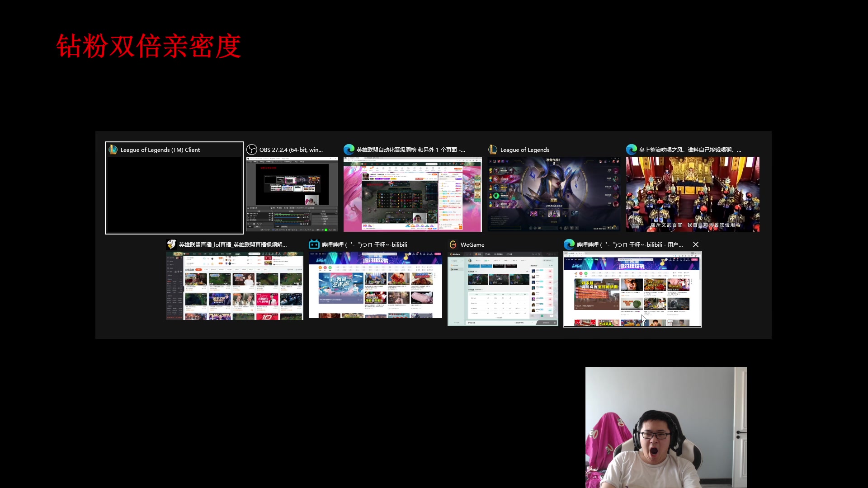
Task: Open the pink 英雄联盟自动化晋级周榜 Edge window preview
Action: 412,194
